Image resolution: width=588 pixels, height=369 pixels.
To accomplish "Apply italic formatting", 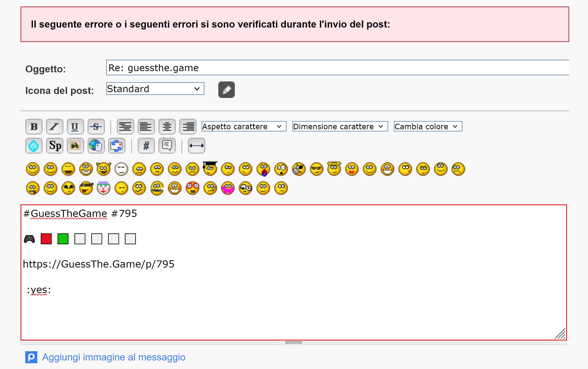I will pos(55,127).
